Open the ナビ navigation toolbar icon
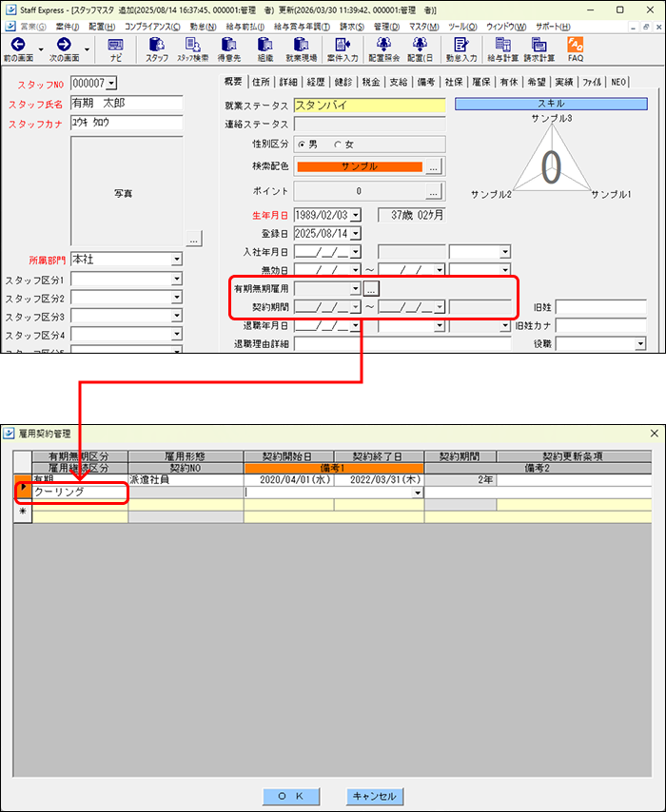This screenshot has height=812, width=666. (115, 45)
